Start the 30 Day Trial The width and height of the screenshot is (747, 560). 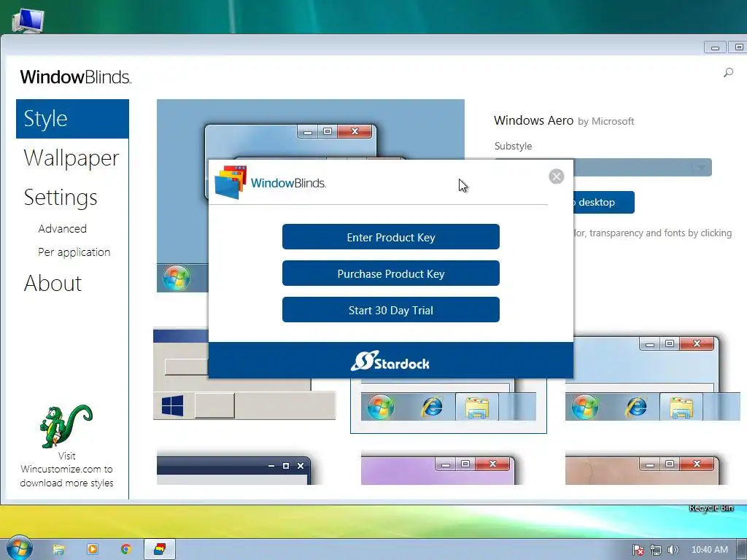[x=391, y=310]
